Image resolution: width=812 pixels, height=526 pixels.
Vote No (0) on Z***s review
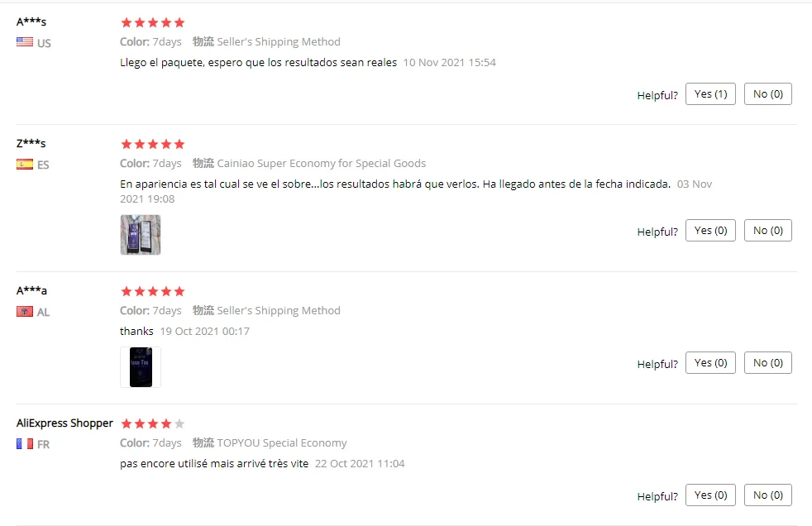[768, 231]
